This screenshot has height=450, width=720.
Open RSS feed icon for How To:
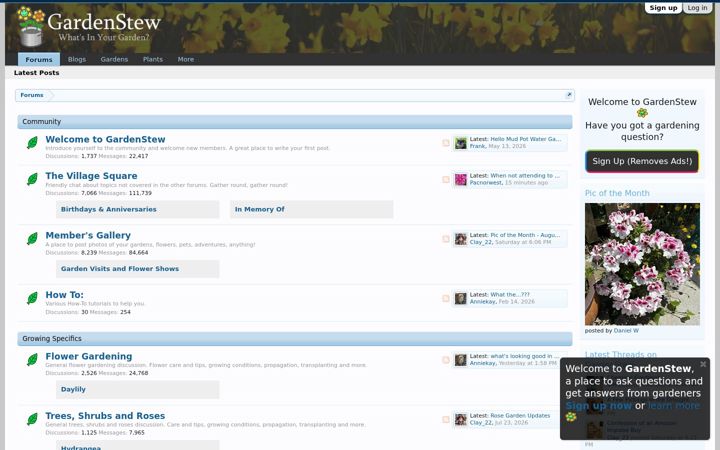tap(445, 298)
